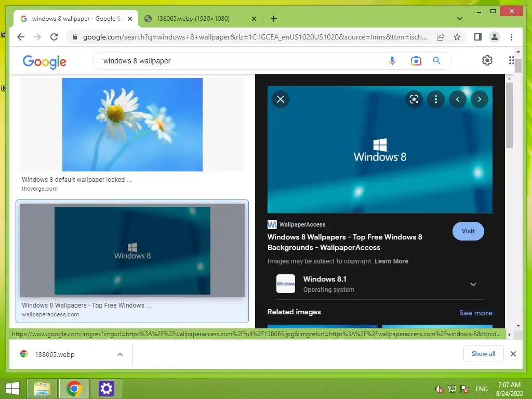Click Show all downloads
532x399 pixels.
483,354
